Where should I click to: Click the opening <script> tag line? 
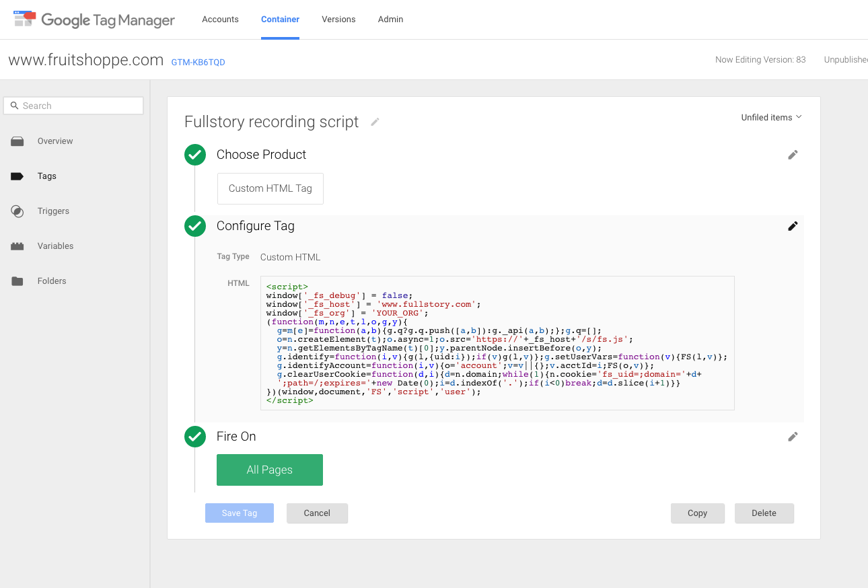(287, 287)
